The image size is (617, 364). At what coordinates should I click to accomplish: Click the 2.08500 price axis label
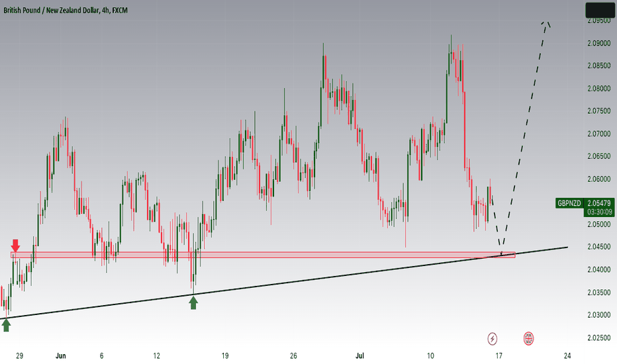pos(599,66)
